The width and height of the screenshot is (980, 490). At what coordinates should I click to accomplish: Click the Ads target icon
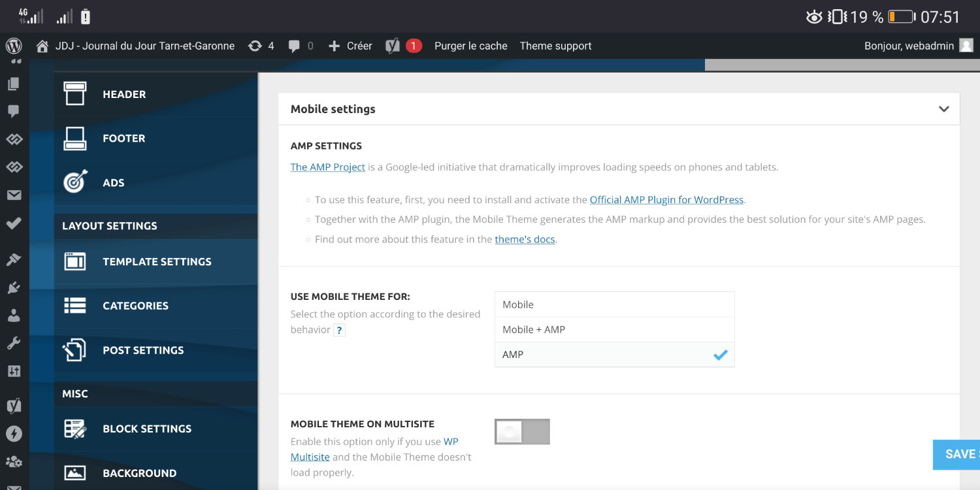click(x=75, y=182)
